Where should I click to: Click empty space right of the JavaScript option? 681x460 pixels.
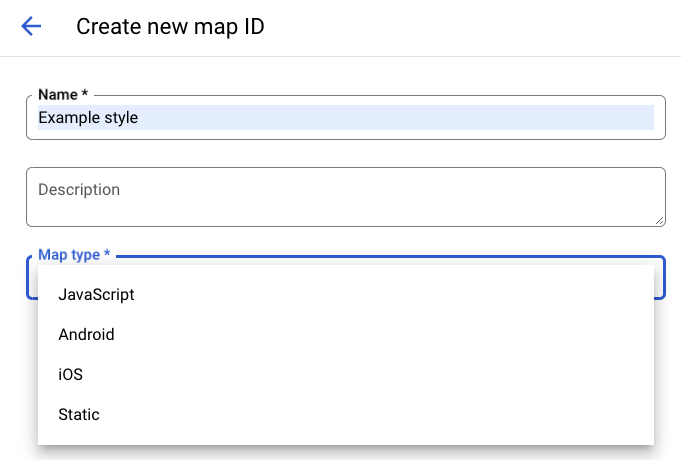400,295
